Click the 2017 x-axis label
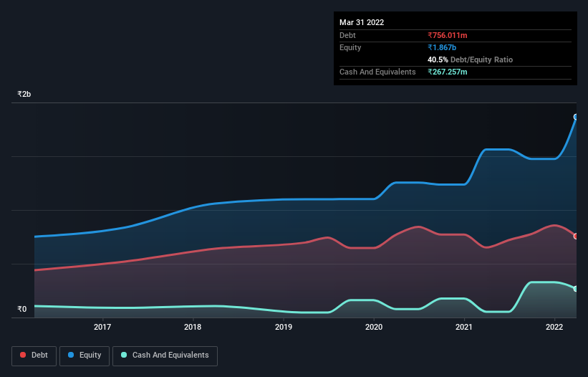588x377 pixels. pos(102,327)
